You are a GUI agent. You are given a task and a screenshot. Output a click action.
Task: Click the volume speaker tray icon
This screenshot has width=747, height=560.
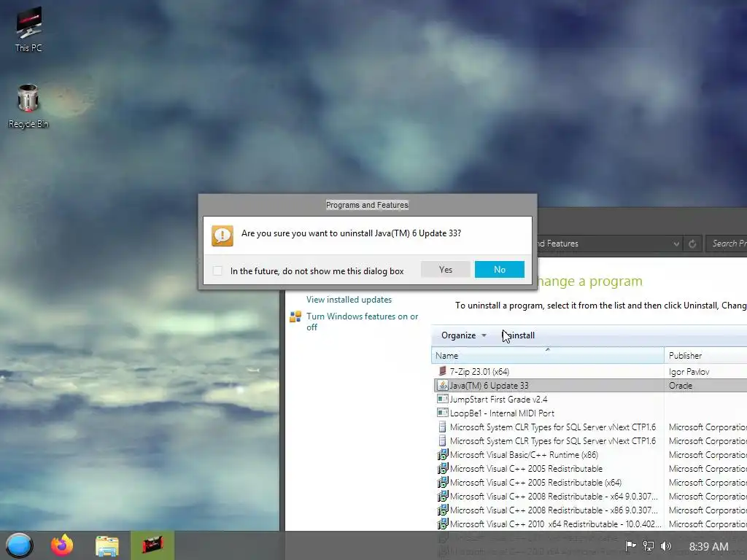pos(666,546)
